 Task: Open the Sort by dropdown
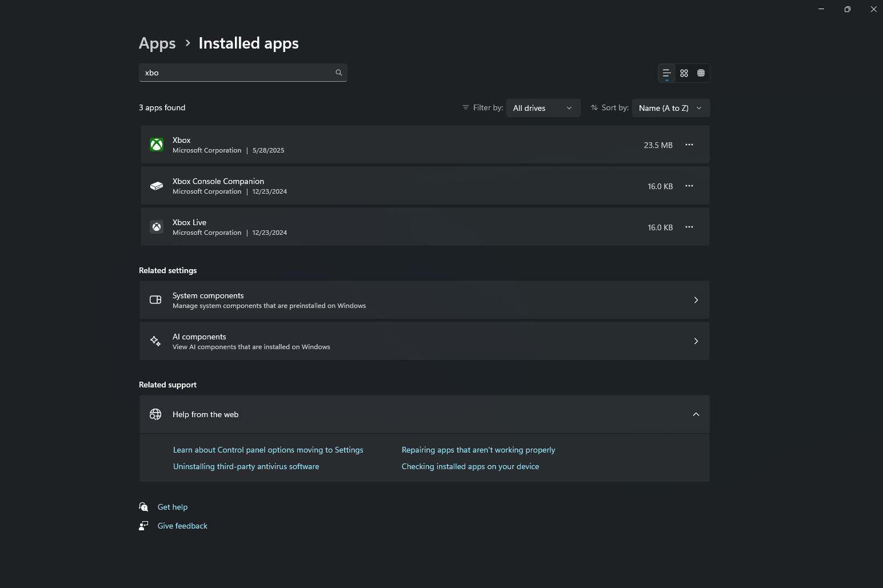[670, 108]
